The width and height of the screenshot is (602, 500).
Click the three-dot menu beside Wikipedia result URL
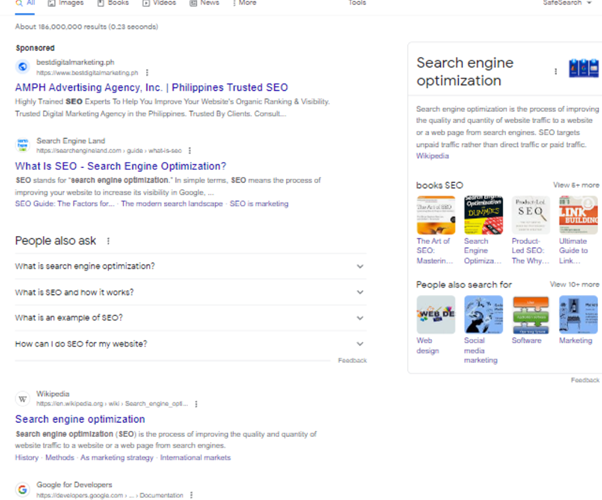point(196,403)
